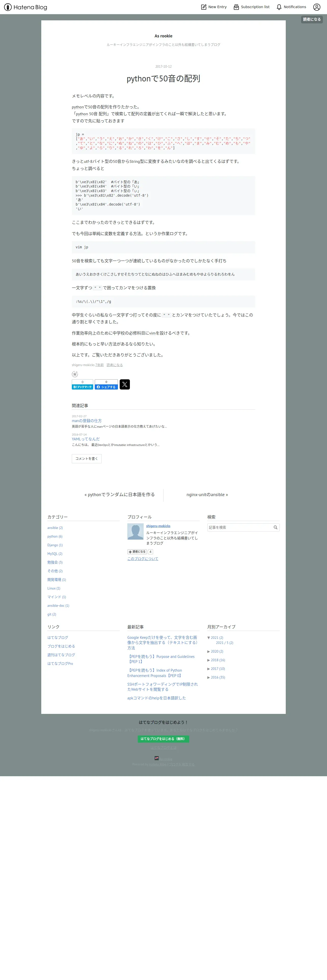Open the user account avatar menu
The height and width of the screenshot is (980, 327).
[x=317, y=7]
